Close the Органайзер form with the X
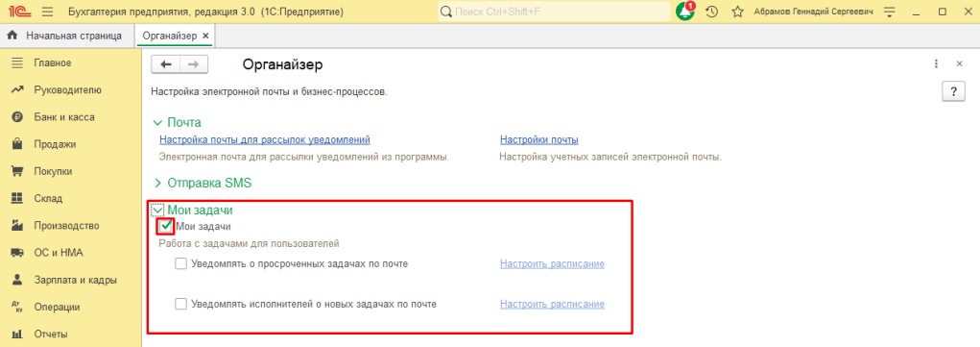The width and height of the screenshot is (980, 347). tap(960, 63)
